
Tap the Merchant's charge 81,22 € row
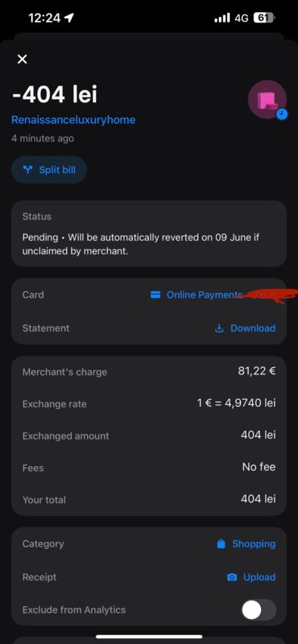click(x=149, y=372)
